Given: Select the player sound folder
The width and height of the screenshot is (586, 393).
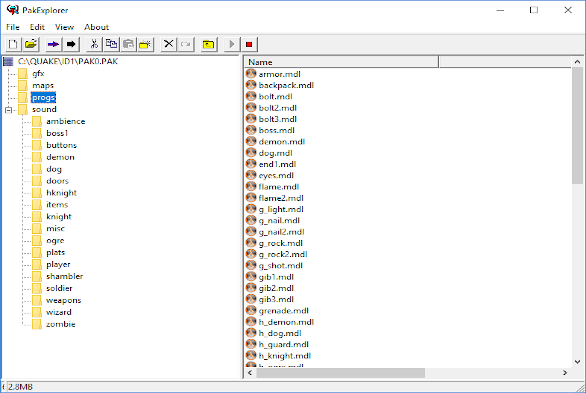Looking at the screenshot, I should coord(58,264).
